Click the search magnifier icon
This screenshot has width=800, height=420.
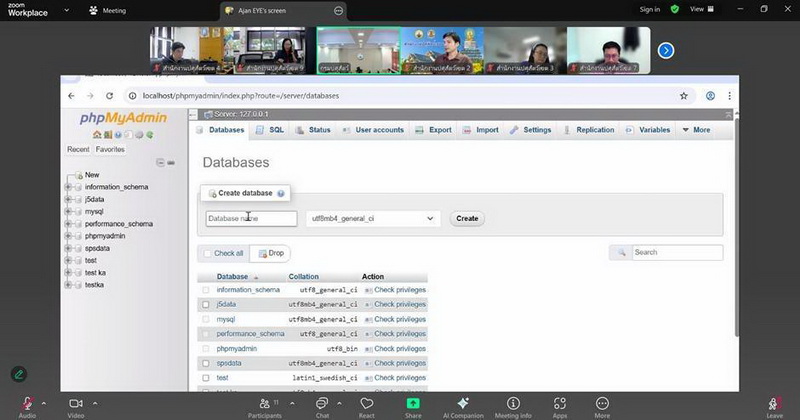coord(621,253)
